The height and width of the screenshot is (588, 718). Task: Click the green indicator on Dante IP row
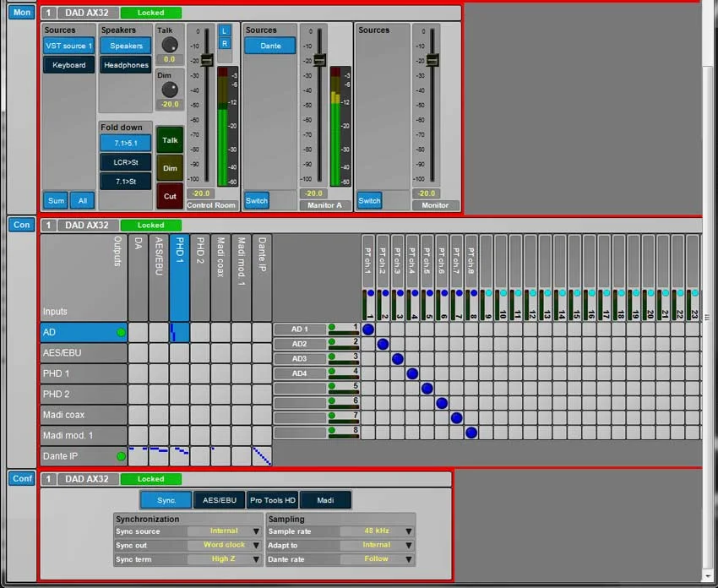(121, 456)
